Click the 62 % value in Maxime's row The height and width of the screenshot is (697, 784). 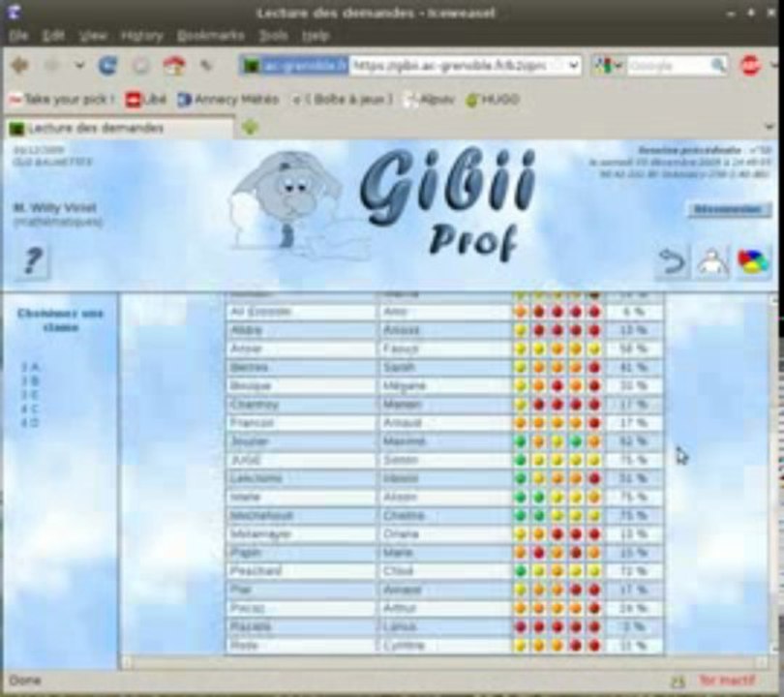(x=633, y=441)
